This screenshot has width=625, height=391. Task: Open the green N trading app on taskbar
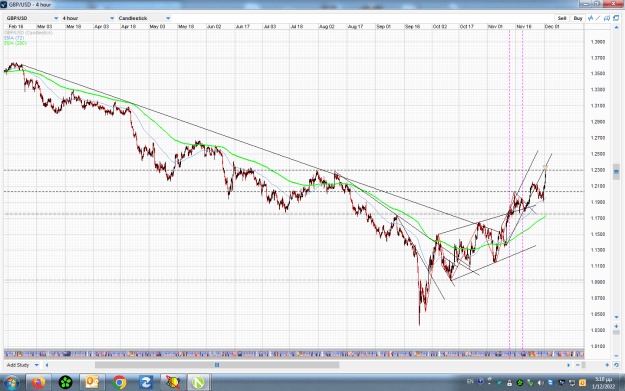[x=199, y=383]
